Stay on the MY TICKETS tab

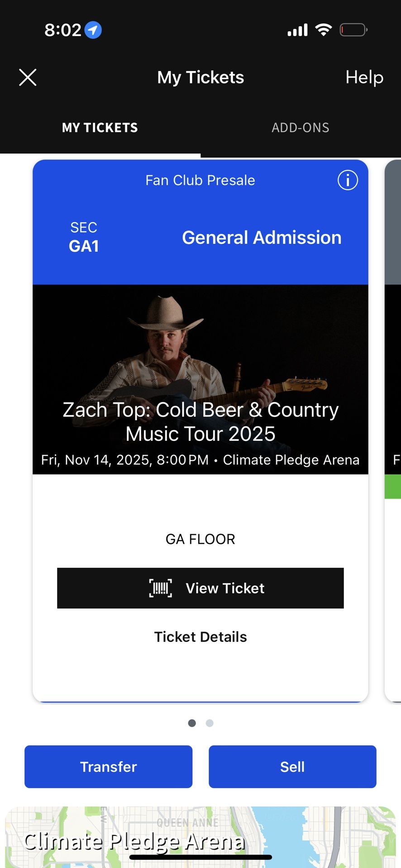point(100,127)
